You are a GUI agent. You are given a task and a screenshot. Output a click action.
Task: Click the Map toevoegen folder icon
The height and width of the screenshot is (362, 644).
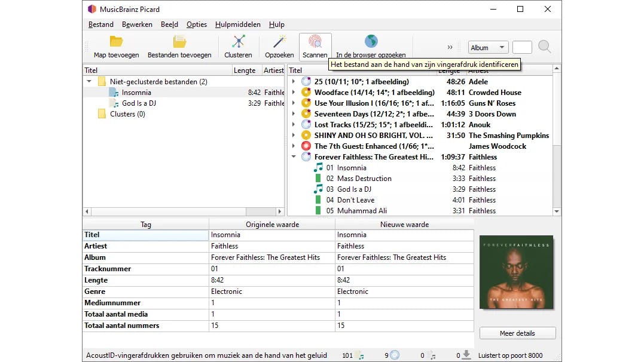(x=116, y=42)
